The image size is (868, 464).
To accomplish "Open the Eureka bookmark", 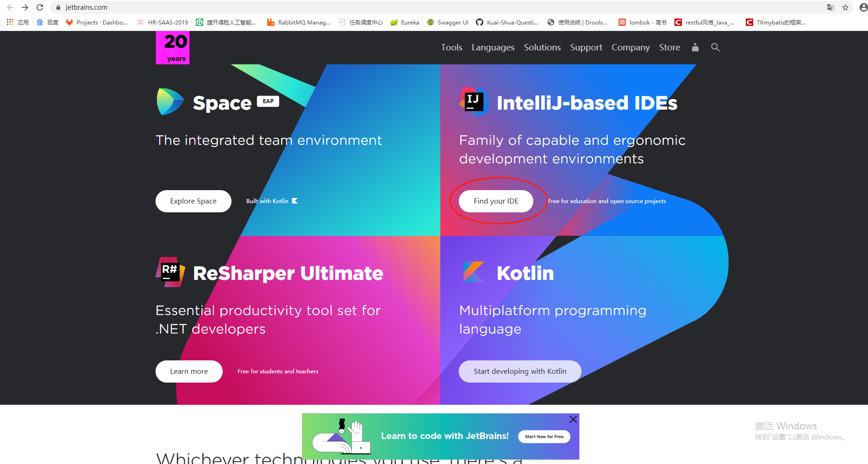I will (405, 22).
